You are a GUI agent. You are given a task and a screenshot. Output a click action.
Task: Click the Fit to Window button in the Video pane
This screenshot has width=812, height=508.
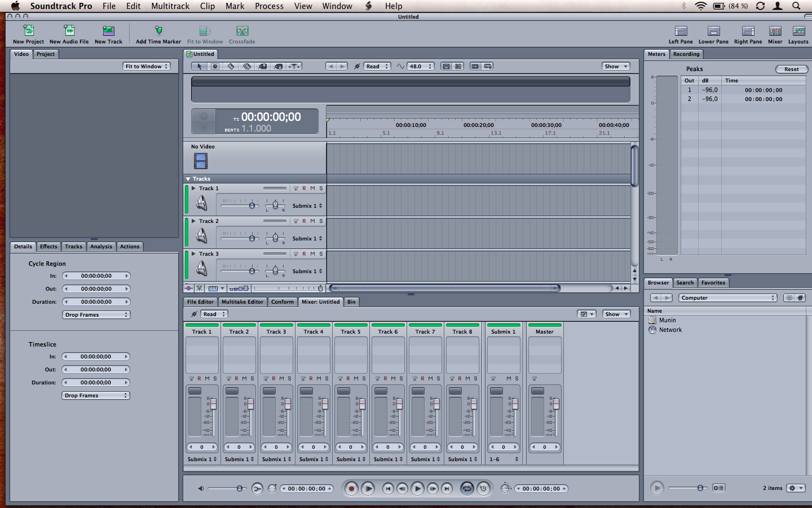147,67
